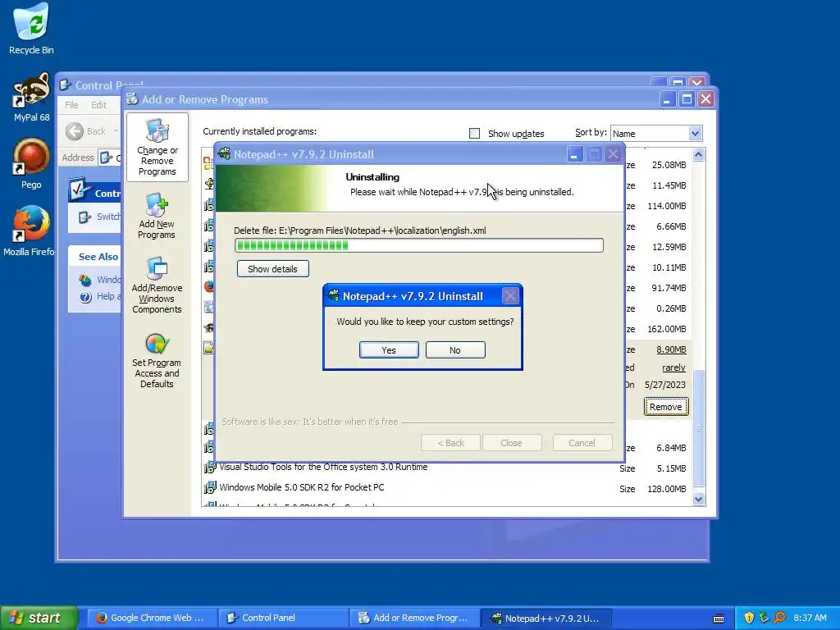Switch to Google Chrome Web taskbar item
The image size is (840, 630).
[x=152, y=618]
